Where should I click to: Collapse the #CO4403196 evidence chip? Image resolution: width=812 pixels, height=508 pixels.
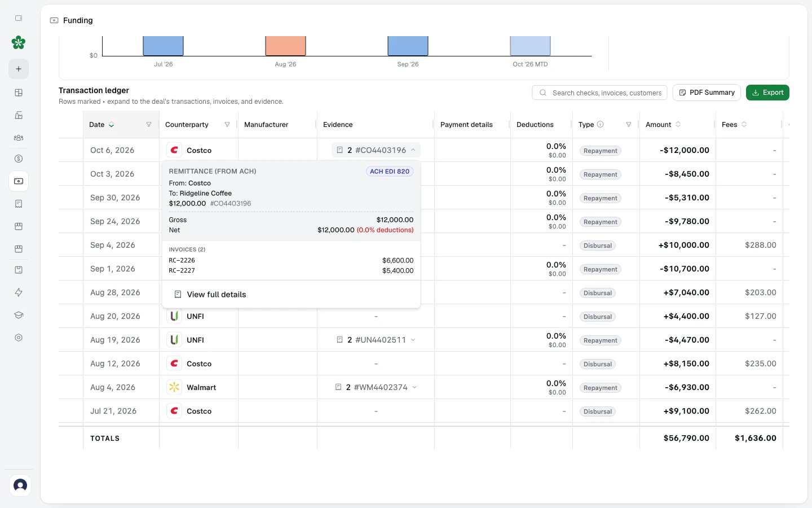376,150
